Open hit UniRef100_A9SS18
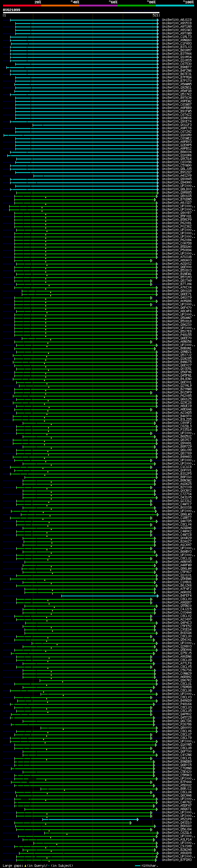 (x=177, y=23)
